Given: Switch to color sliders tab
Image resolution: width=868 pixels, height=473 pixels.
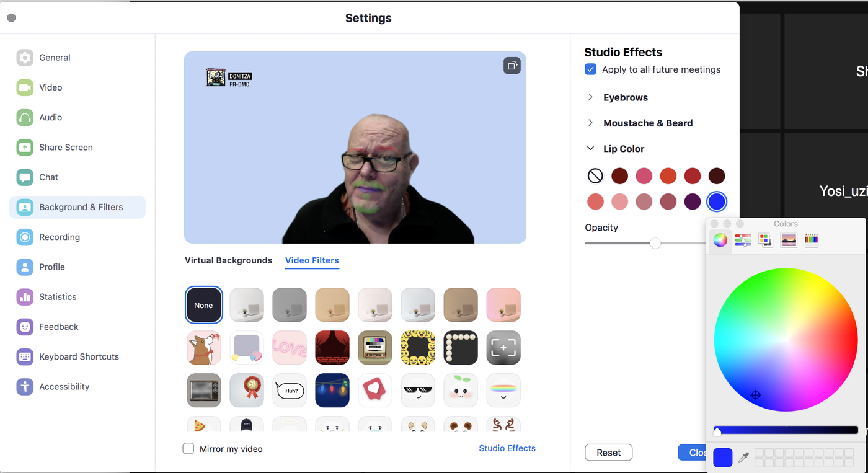Looking at the screenshot, I should click(x=743, y=241).
